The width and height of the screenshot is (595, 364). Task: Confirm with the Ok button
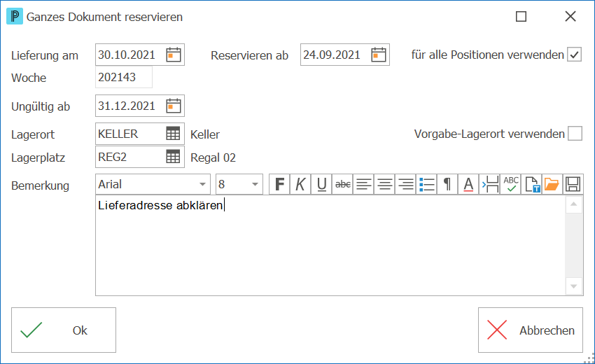coord(64,330)
